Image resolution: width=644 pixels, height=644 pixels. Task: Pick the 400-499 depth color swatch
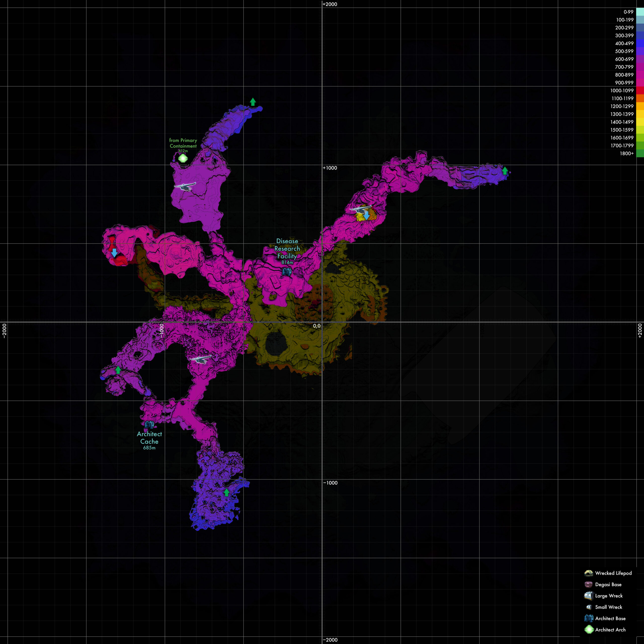640,43
